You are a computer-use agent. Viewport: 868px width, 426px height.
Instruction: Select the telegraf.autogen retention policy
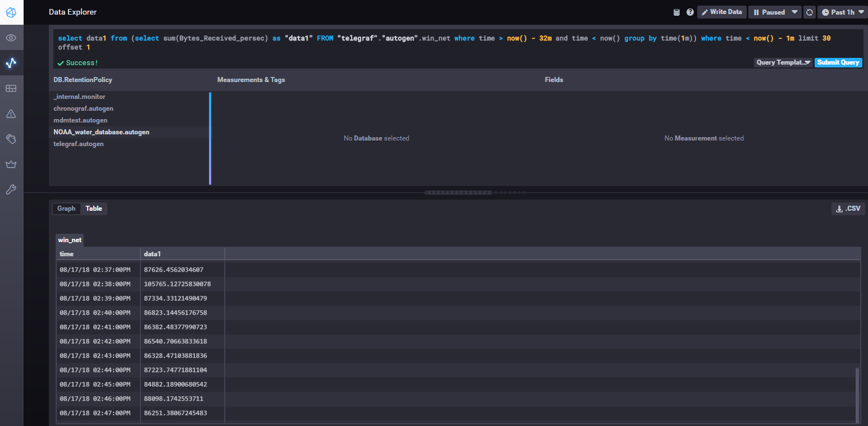coord(79,143)
